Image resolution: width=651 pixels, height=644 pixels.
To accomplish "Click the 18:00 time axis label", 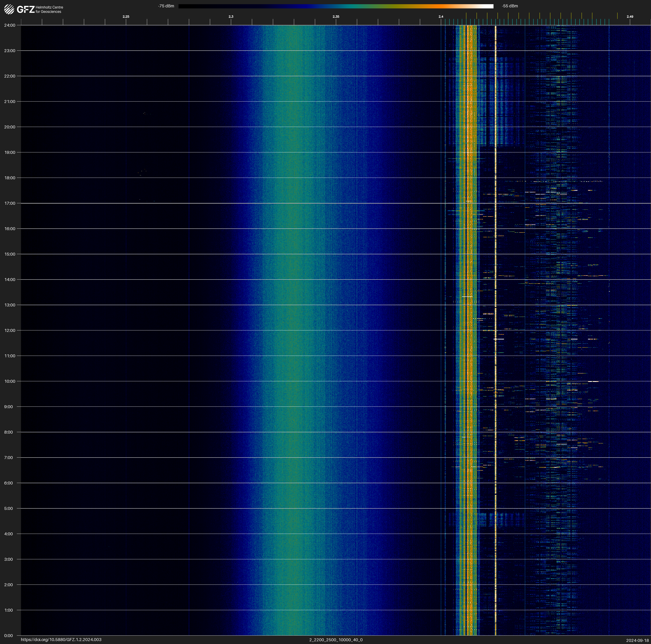I will pos(10,178).
